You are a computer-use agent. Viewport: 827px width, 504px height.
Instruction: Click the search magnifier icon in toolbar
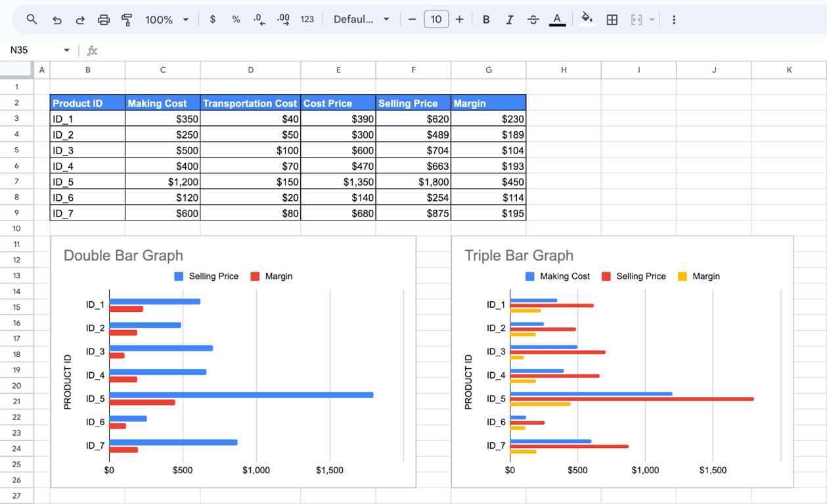coord(32,20)
